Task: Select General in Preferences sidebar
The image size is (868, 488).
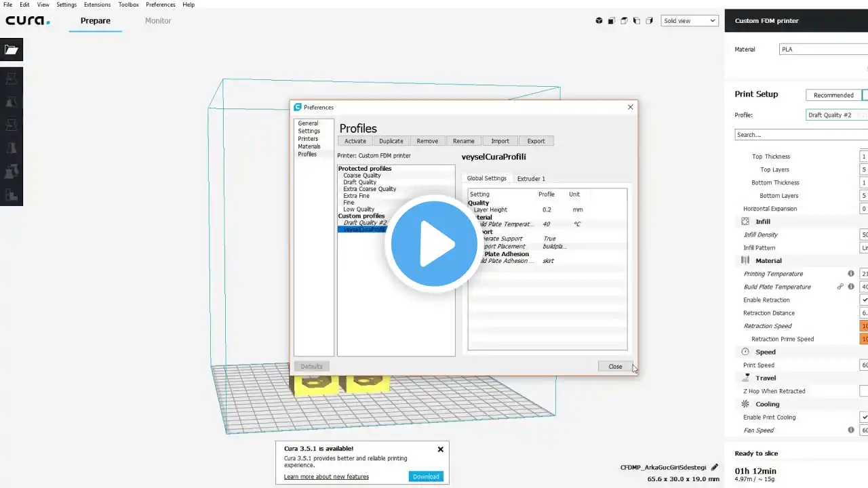Action: coord(308,123)
